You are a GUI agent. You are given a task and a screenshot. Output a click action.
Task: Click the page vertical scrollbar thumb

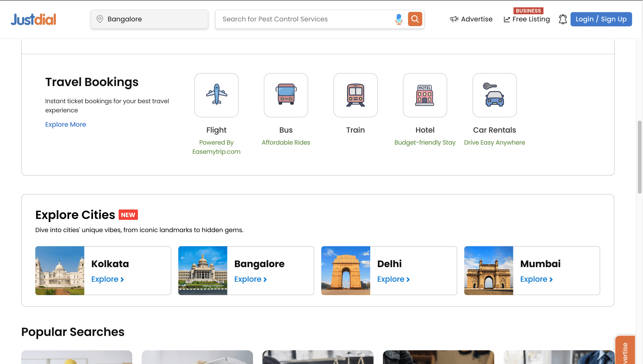coord(639,157)
